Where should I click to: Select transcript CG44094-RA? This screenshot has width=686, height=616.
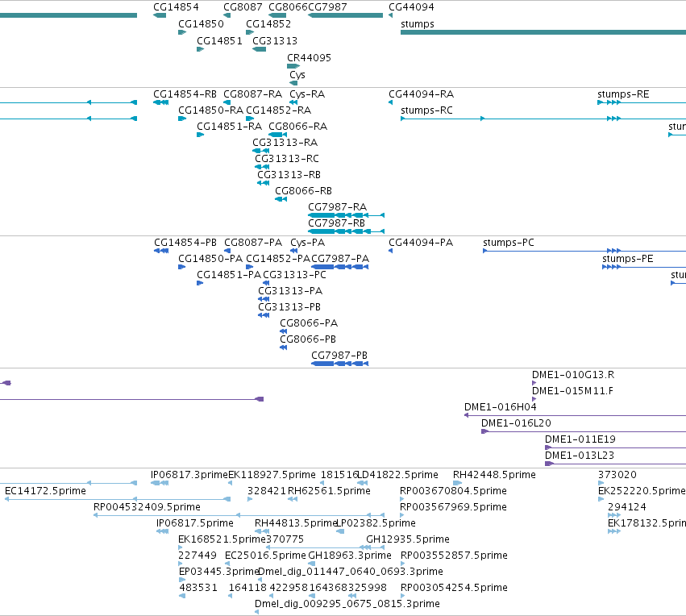[421, 94]
